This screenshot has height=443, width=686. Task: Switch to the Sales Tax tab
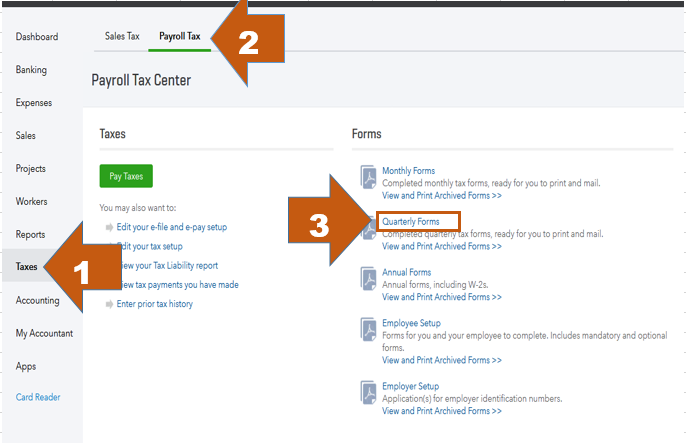122,36
